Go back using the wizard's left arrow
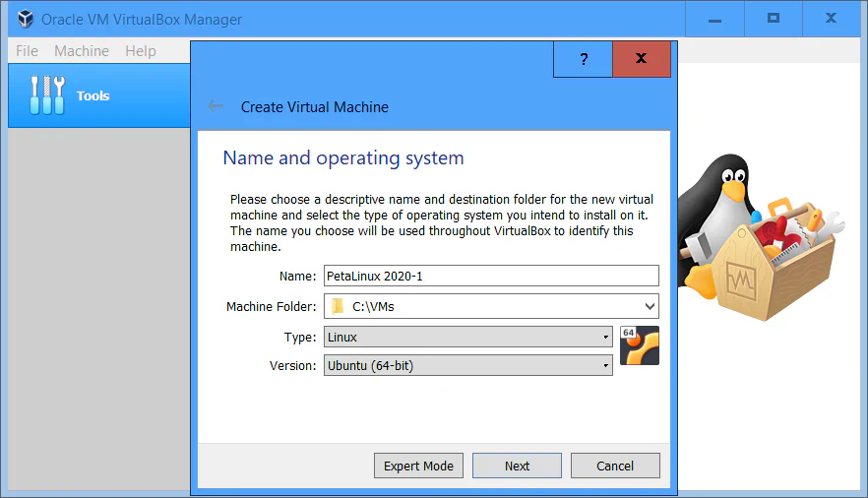868x498 pixels. [x=216, y=107]
